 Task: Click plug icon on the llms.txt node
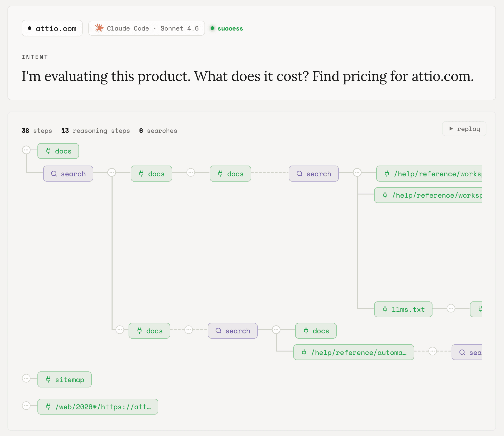[385, 309]
